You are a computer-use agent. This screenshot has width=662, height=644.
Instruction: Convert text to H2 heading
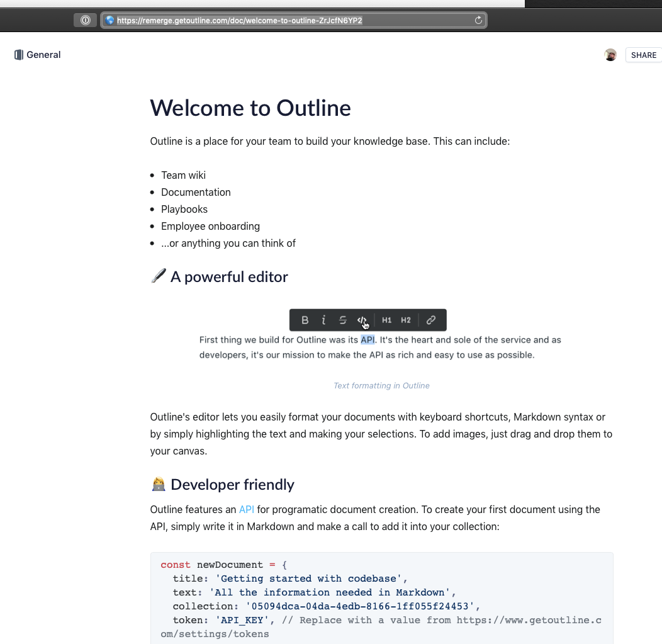coord(406,320)
